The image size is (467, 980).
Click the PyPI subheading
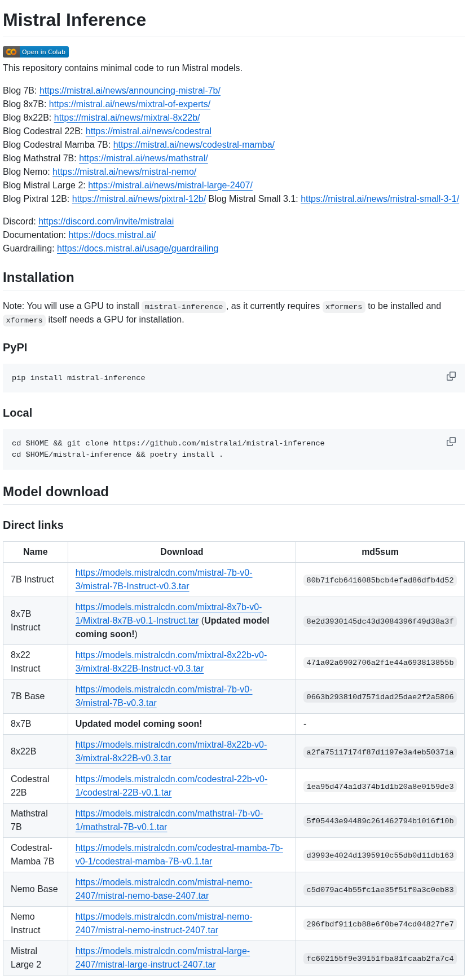15,347
